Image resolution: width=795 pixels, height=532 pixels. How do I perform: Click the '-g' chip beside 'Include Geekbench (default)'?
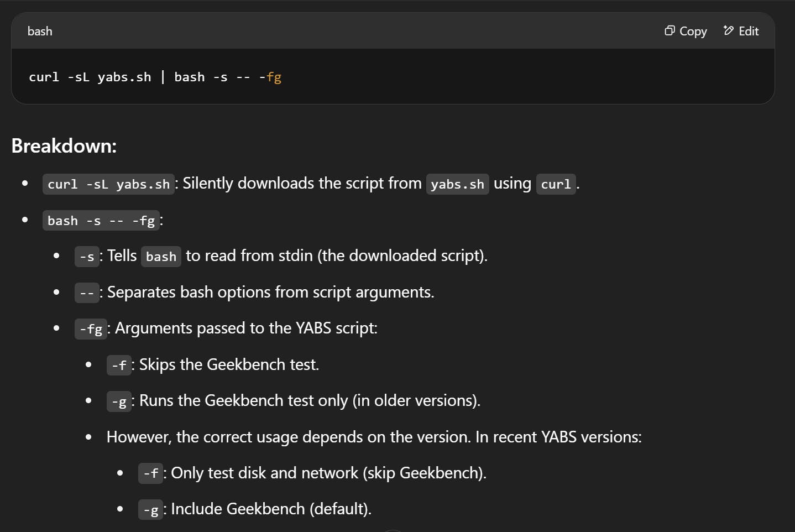pyautogui.click(x=150, y=510)
